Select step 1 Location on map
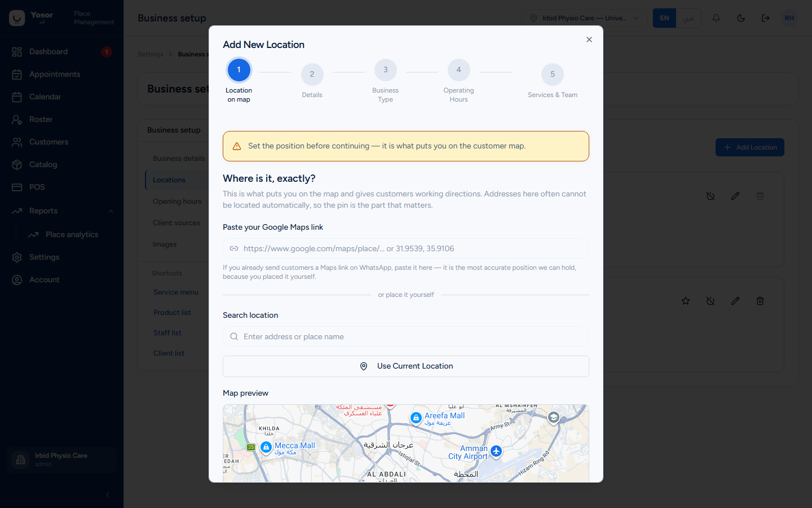 click(x=239, y=70)
